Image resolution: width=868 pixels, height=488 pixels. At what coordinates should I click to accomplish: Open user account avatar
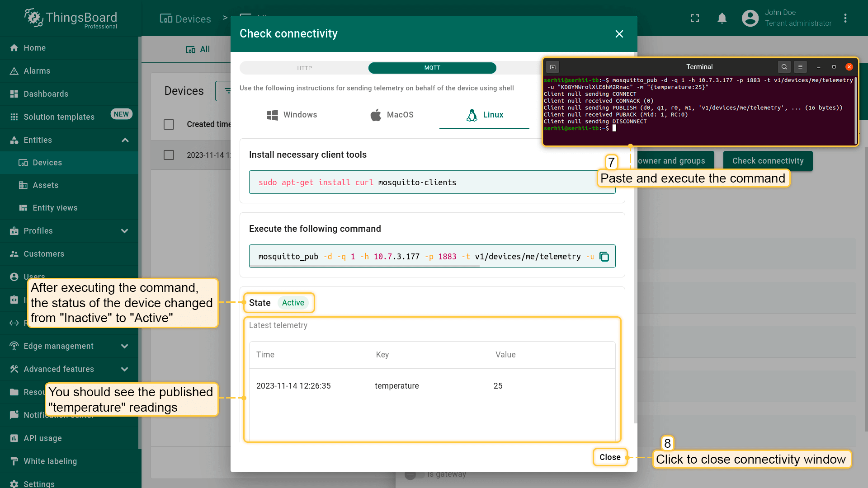[x=750, y=19]
